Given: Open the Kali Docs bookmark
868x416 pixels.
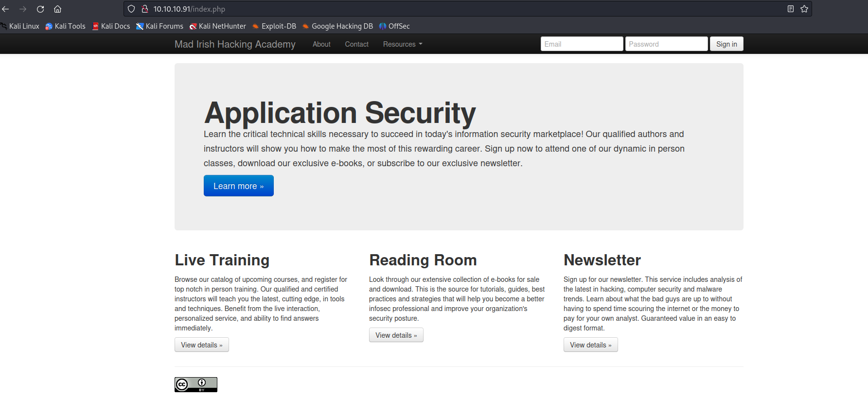Looking at the screenshot, I should tap(111, 26).
